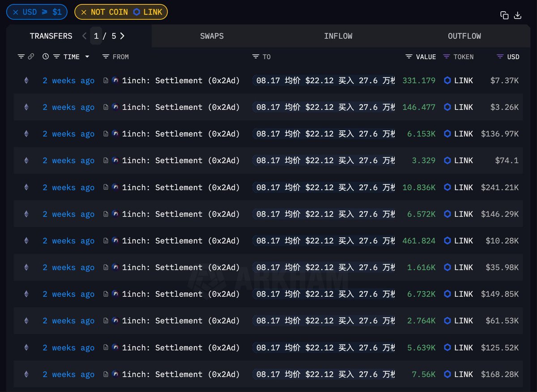The image size is (537, 392).
Task: Click the USD amount $146.29K
Action: (x=500, y=214)
